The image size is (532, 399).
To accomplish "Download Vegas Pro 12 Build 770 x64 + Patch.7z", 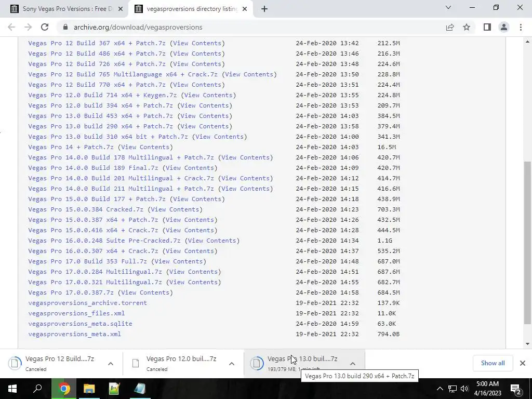I will pos(97,85).
